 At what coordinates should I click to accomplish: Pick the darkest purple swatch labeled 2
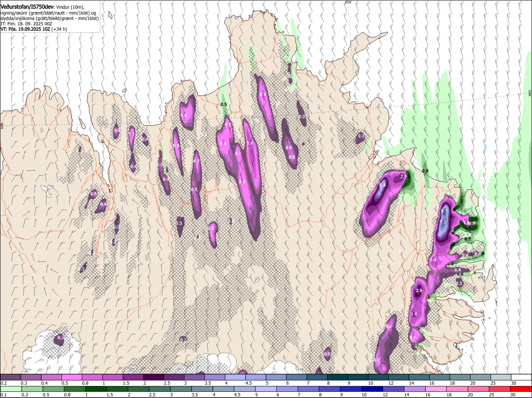click(x=153, y=377)
